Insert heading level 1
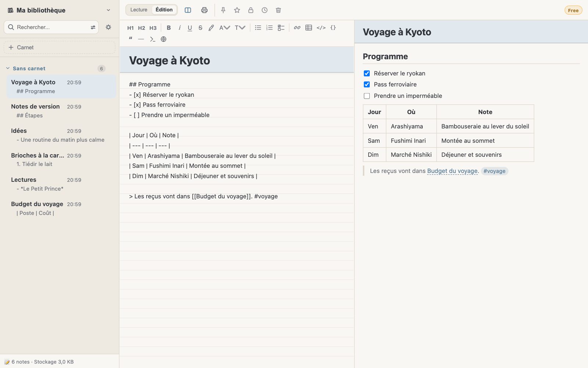Viewport: 588px width, 368px height. pos(130,28)
